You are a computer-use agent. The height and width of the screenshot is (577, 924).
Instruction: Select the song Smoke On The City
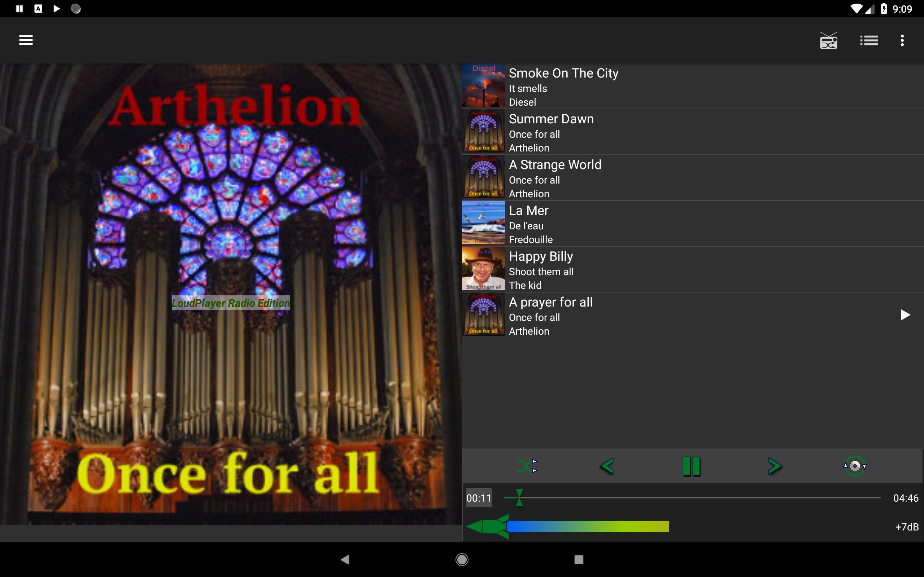(693, 86)
